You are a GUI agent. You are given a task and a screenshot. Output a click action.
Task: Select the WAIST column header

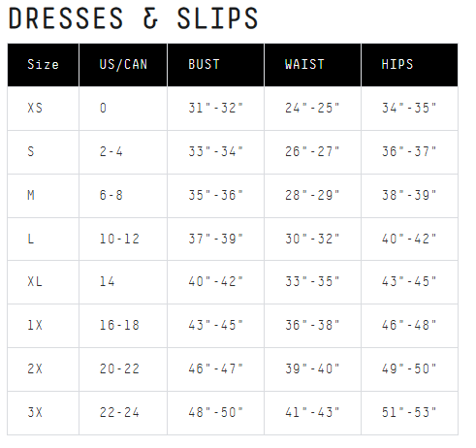(312, 65)
